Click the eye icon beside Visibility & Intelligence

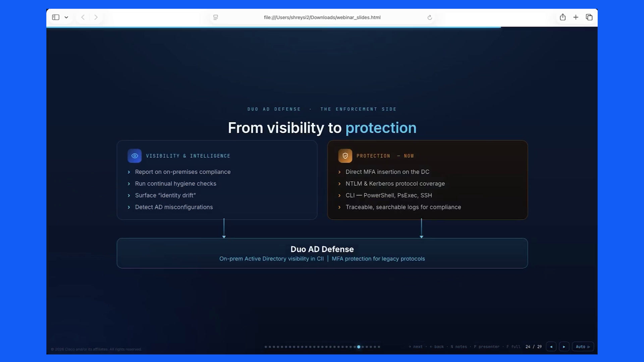[x=135, y=156]
